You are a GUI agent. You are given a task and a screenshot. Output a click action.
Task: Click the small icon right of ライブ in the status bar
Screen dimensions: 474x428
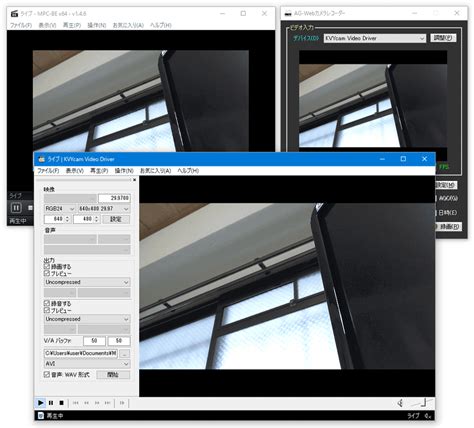point(428,416)
